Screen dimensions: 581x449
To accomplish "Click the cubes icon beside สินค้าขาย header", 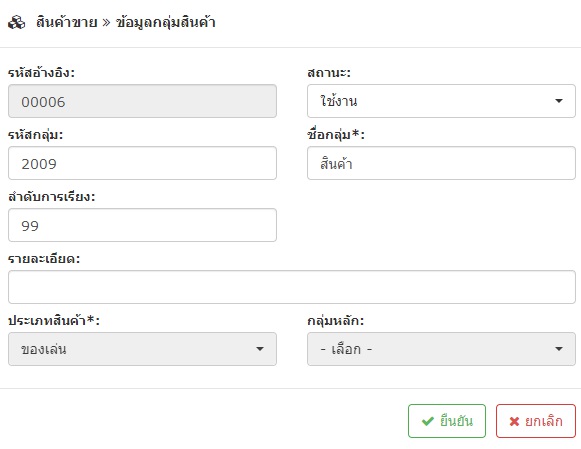I will (17, 23).
